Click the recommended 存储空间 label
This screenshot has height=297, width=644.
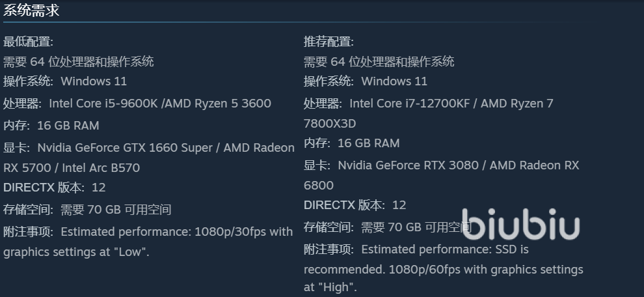tap(329, 227)
